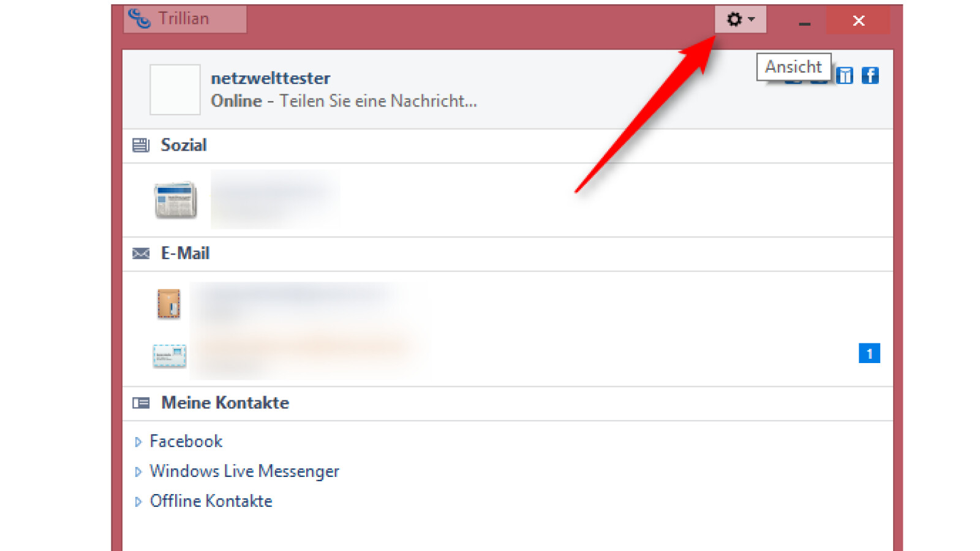The image size is (980, 551).
Task: Click the unread mail badge showing 1
Action: click(x=869, y=353)
